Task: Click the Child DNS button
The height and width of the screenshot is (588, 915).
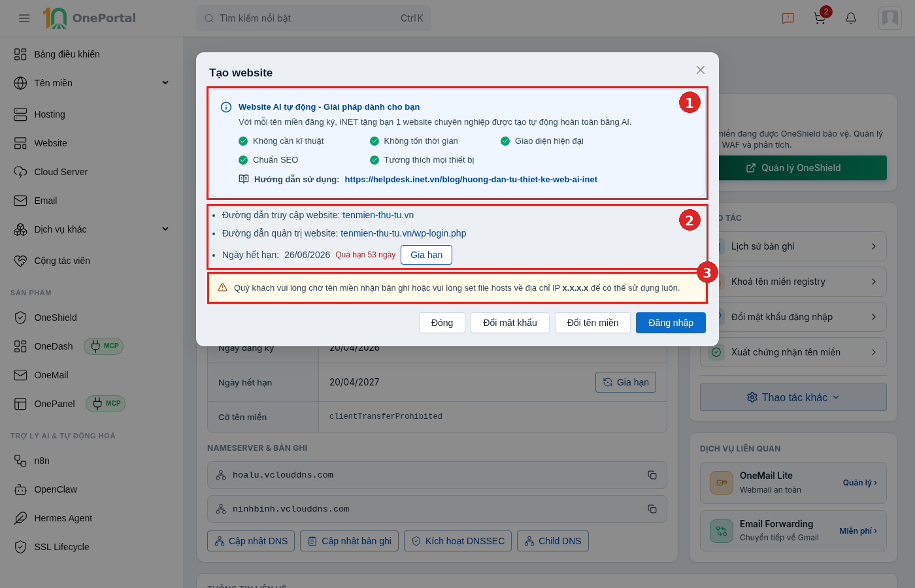Action: pos(553,541)
